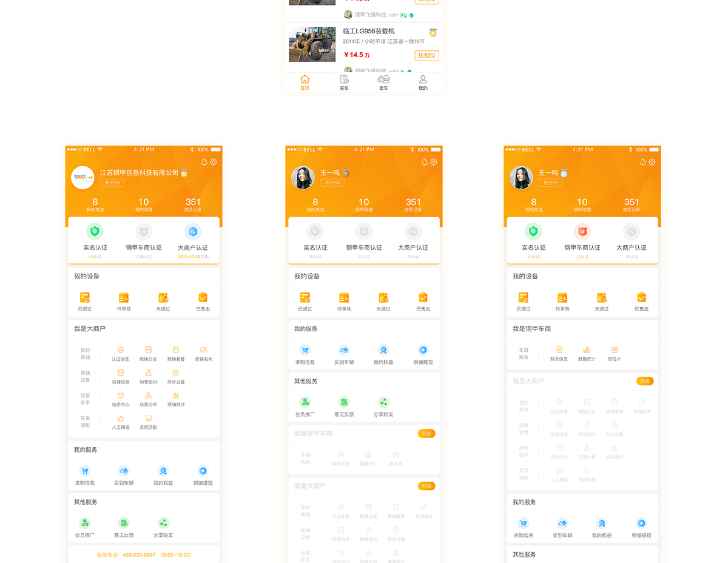Open settings gear on right phone screen
The width and height of the screenshot is (728, 563).
point(652,162)
